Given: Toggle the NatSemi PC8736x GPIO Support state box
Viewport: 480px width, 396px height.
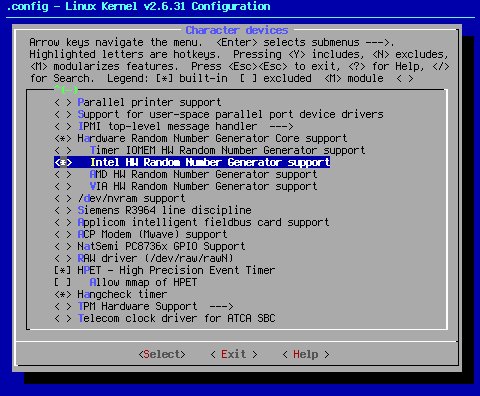Looking at the screenshot, I should pos(63,246).
